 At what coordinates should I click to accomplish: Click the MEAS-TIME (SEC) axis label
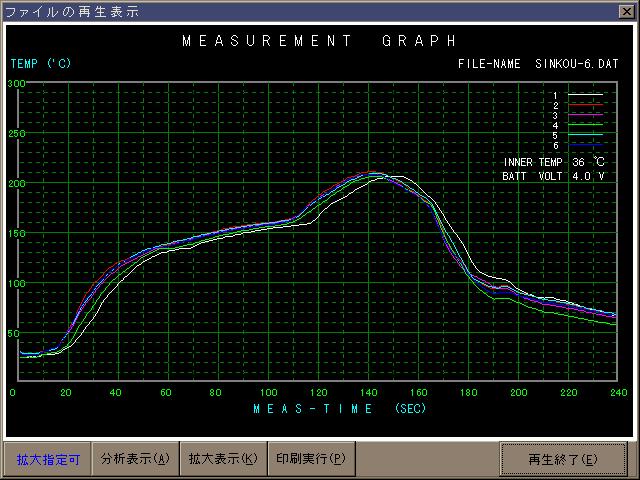339,409
